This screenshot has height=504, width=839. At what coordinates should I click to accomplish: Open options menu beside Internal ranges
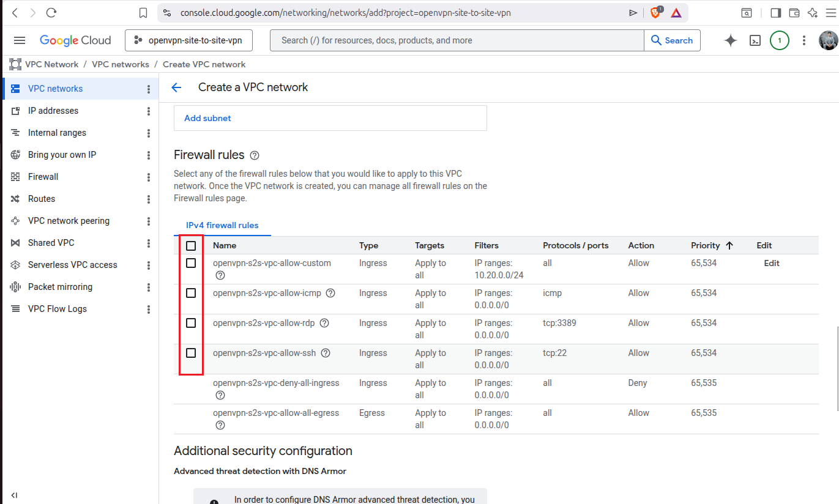149,133
